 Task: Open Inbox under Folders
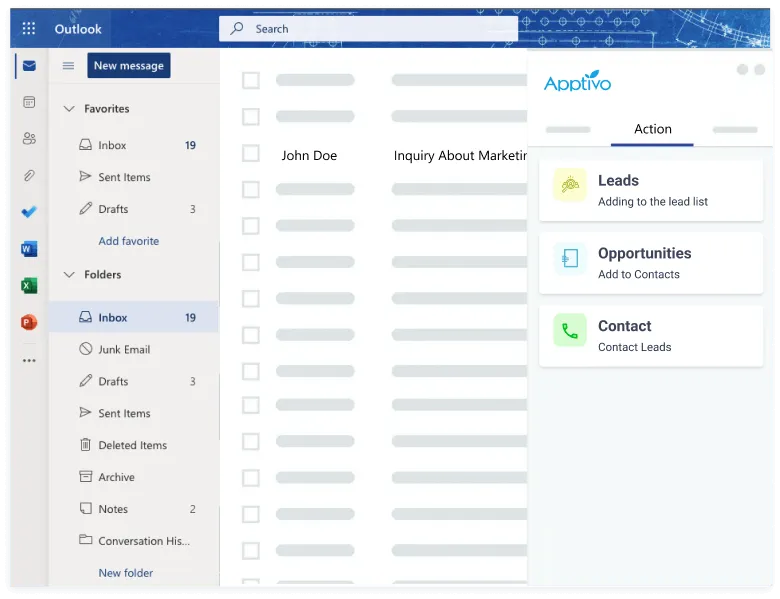click(x=134, y=317)
